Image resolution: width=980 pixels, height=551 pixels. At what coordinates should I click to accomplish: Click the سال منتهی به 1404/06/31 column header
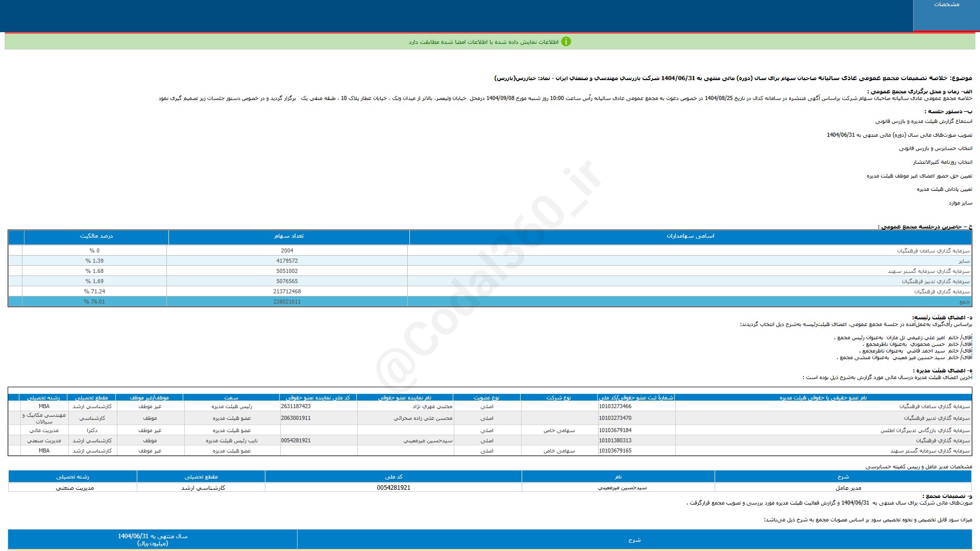[152, 540]
